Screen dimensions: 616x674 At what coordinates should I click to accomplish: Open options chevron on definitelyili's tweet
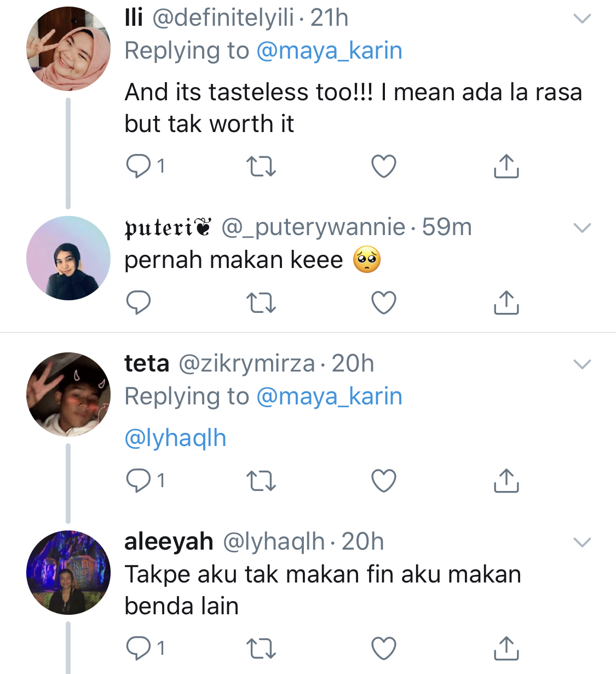coord(582,19)
